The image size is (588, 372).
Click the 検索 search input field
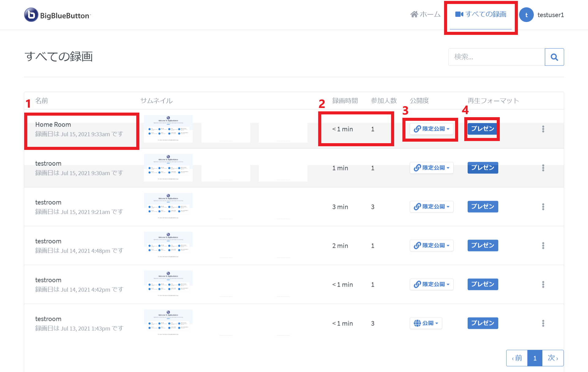pos(496,57)
